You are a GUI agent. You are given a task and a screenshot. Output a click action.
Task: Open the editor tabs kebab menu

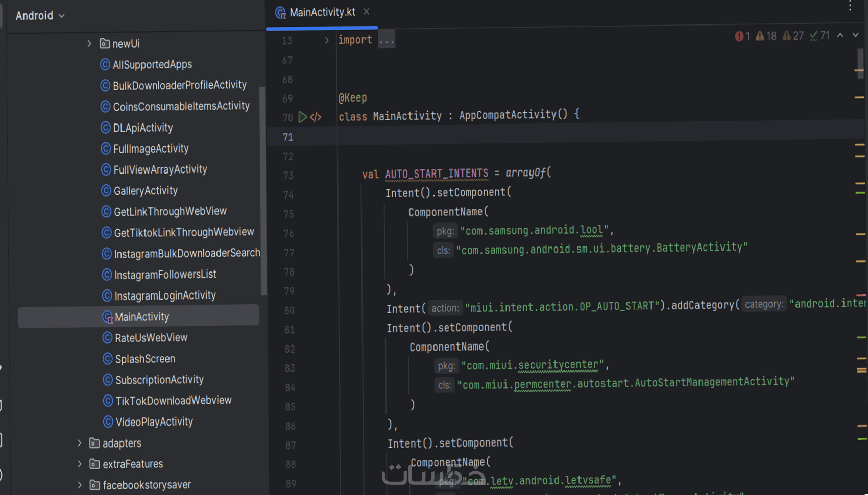(x=850, y=6)
